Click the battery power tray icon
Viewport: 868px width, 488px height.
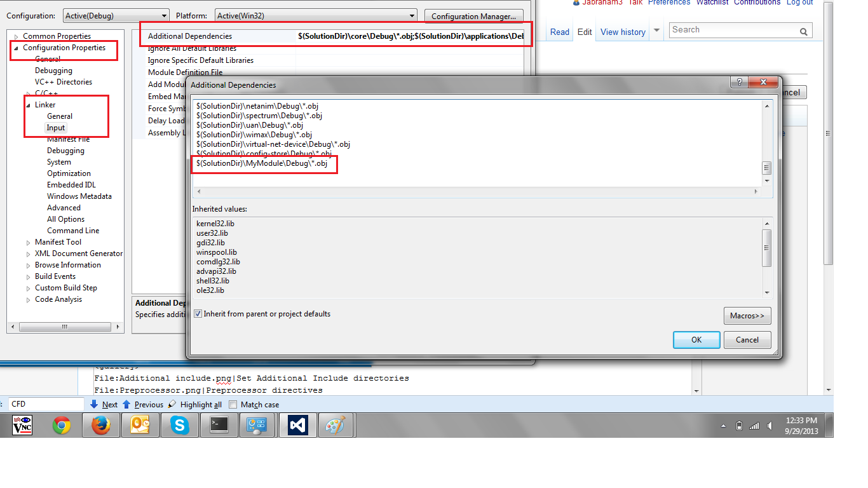739,426
